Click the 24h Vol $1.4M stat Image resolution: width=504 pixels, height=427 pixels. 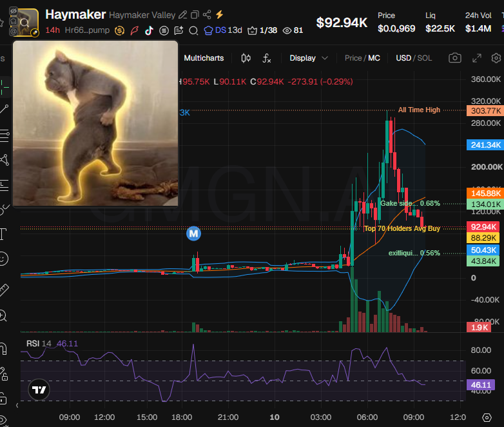tap(478, 22)
